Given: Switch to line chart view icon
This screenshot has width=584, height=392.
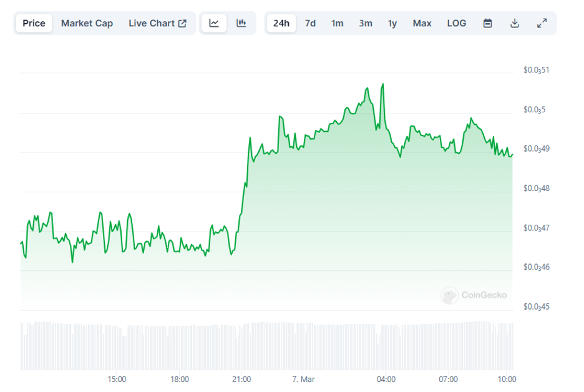Looking at the screenshot, I should 214,23.
